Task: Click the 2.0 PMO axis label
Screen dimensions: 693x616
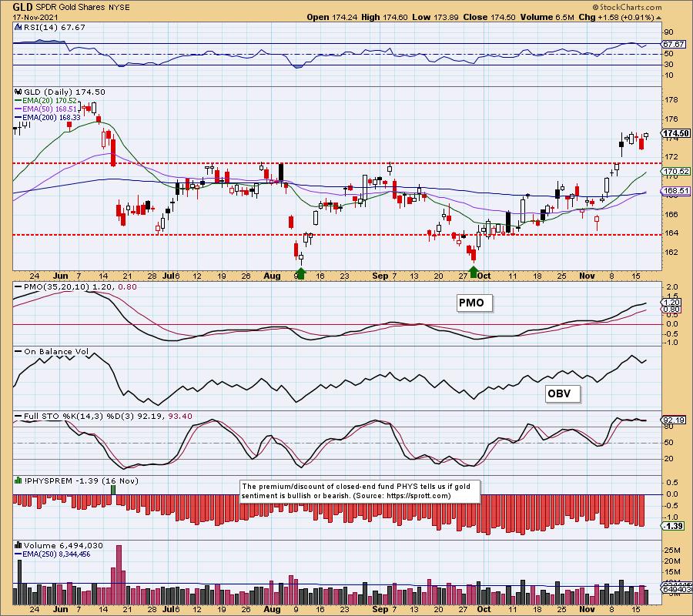Action: point(672,287)
